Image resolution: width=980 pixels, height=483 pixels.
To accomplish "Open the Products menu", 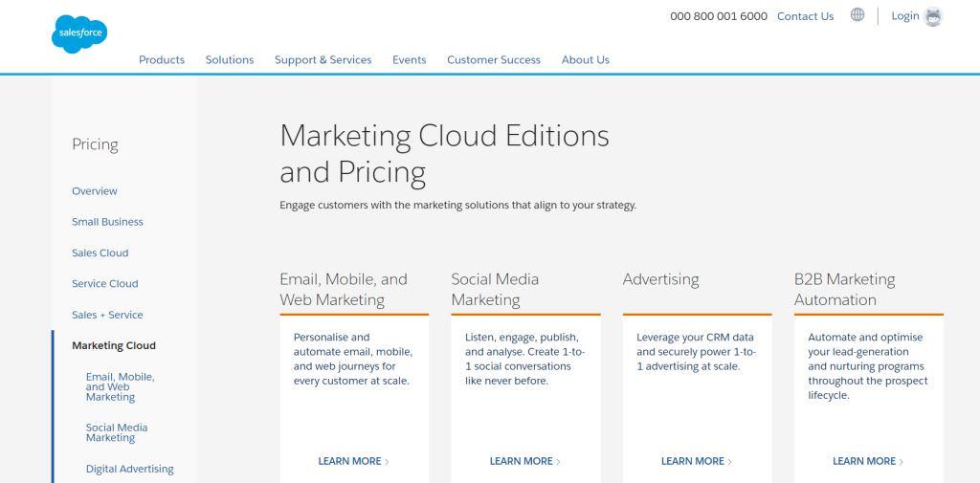I will 162,60.
